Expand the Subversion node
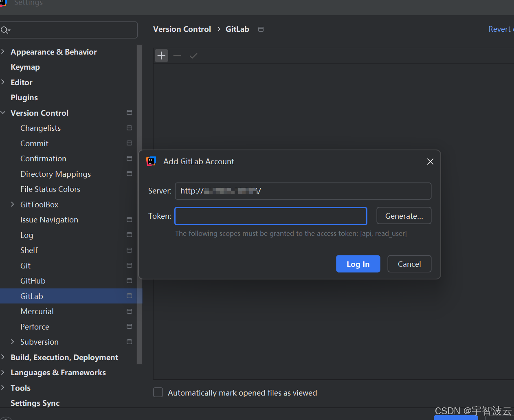Screen dimensions: 514x420 (12, 342)
